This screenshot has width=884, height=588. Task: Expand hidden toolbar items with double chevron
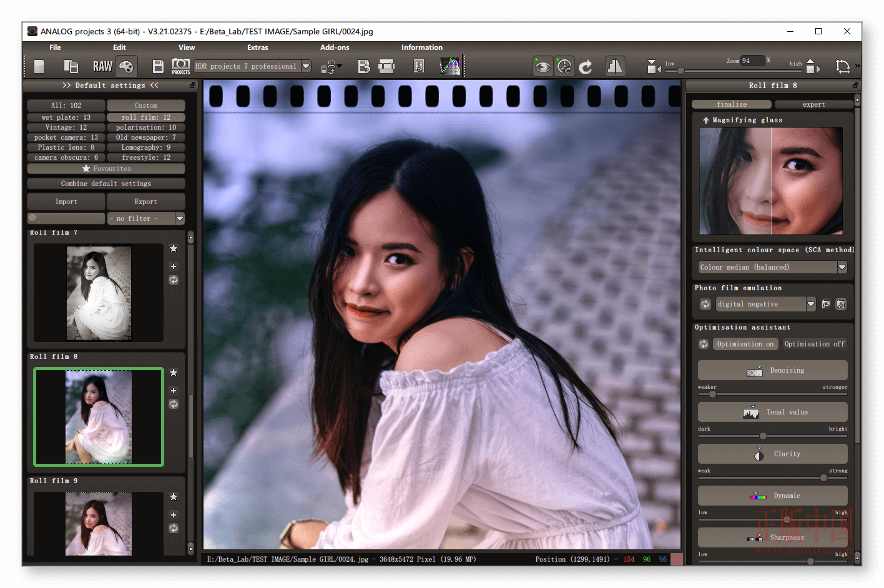(x=857, y=66)
